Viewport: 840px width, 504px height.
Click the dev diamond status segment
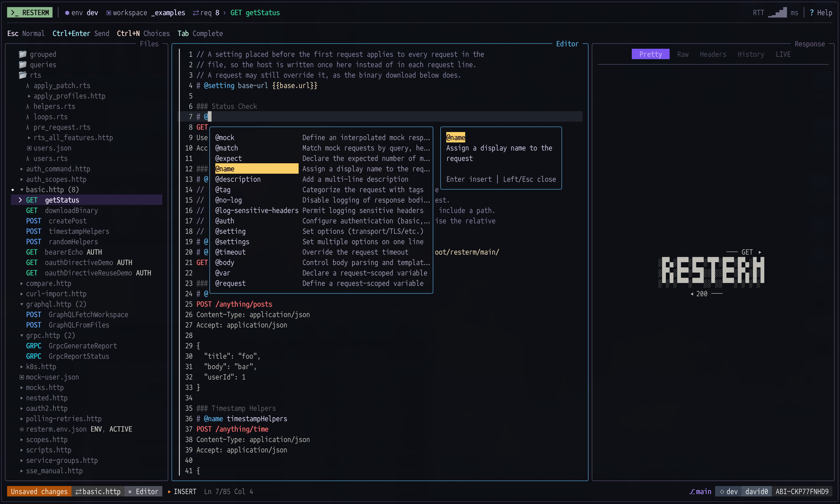(x=728, y=491)
